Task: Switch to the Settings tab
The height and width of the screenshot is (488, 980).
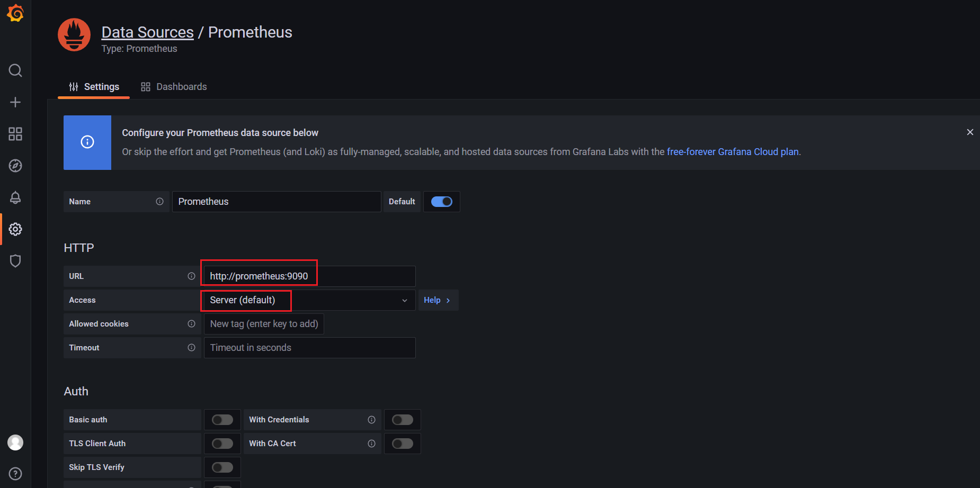Action: [94, 87]
